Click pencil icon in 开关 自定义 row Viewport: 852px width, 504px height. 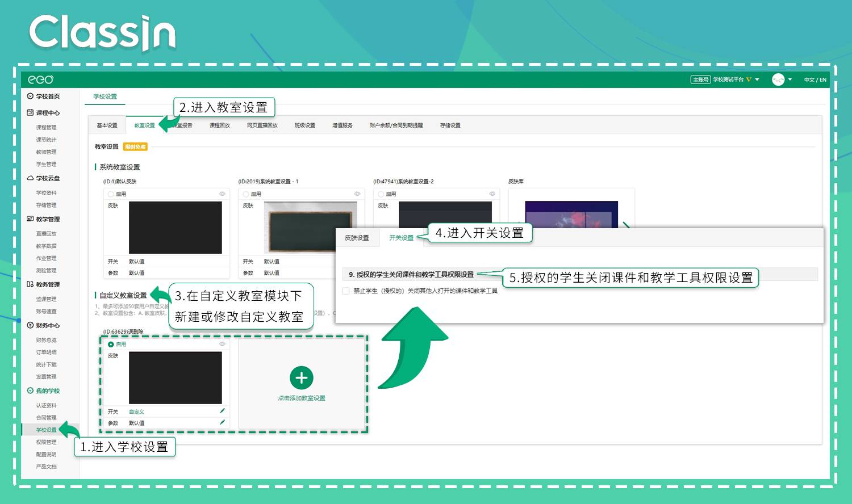tap(222, 411)
